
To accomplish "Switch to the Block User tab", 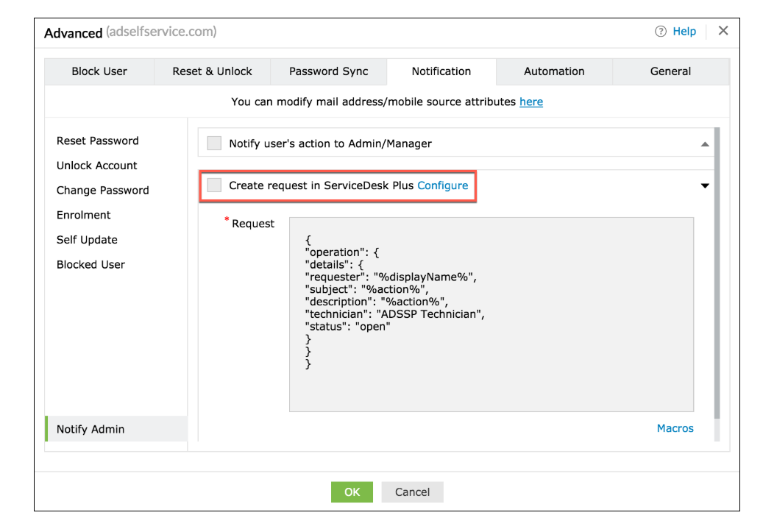I will 99,71.
